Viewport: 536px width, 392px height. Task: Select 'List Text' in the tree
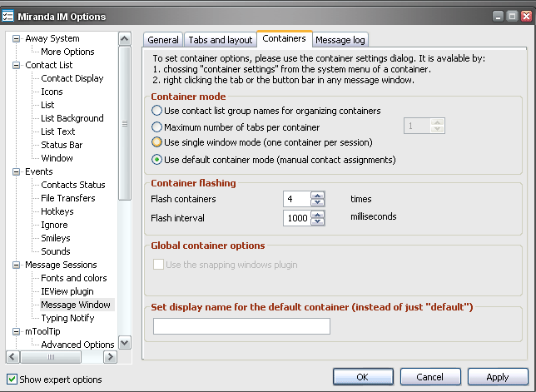click(57, 132)
